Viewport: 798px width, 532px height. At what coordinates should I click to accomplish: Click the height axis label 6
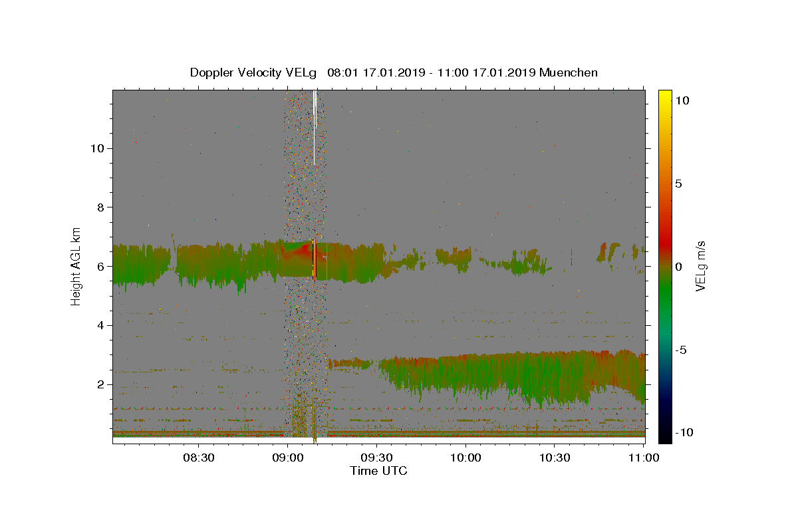pos(99,266)
